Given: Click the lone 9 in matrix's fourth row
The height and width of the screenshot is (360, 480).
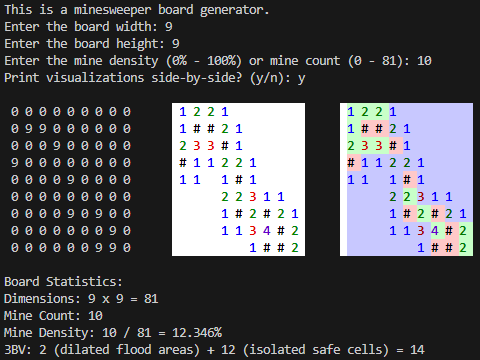Looking at the screenshot, I should (15, 163).
